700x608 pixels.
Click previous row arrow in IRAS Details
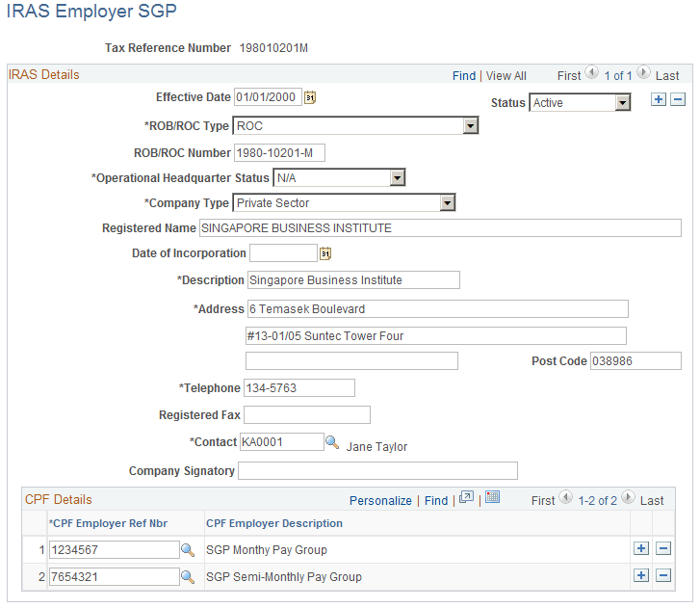(x=592, y=72)
